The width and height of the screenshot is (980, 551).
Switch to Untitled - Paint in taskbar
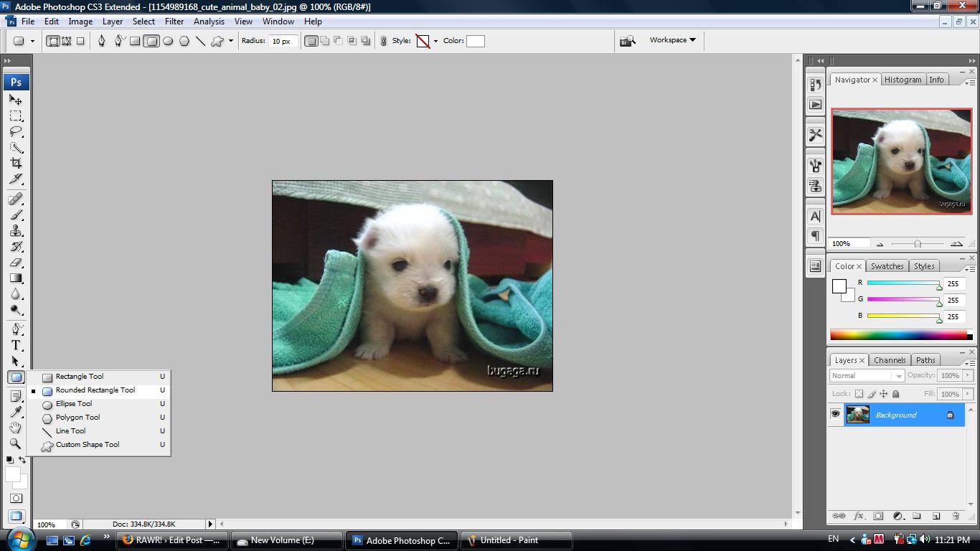516,540
